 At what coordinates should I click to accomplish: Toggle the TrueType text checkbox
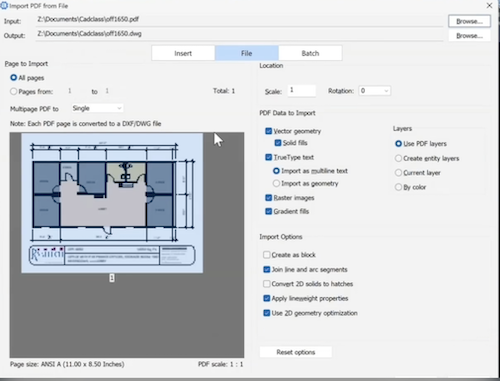coord(269,157)
